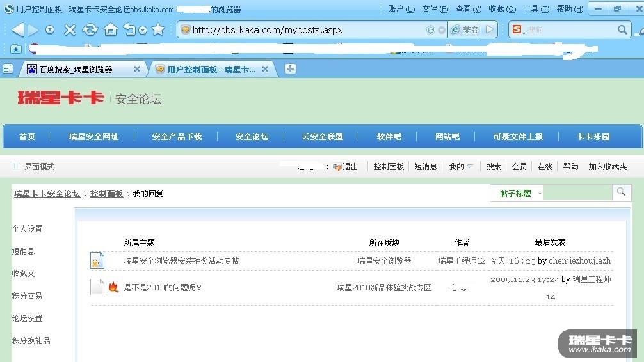Click 控制面板 breadcrumb link

pyautogui.click(x=106, y=194)
